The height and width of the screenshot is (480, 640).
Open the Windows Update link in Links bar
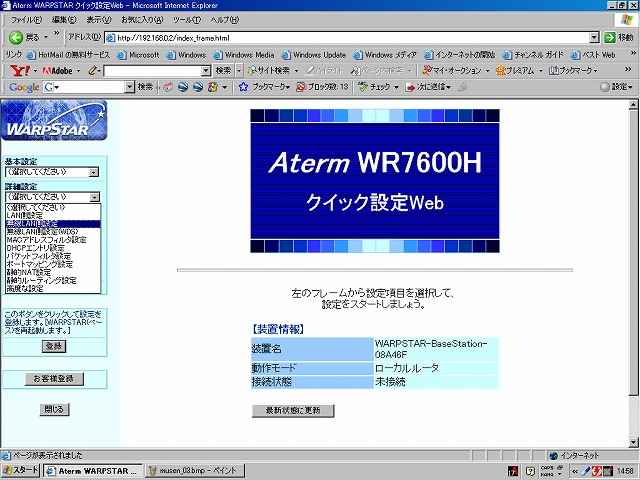point(313,55)
